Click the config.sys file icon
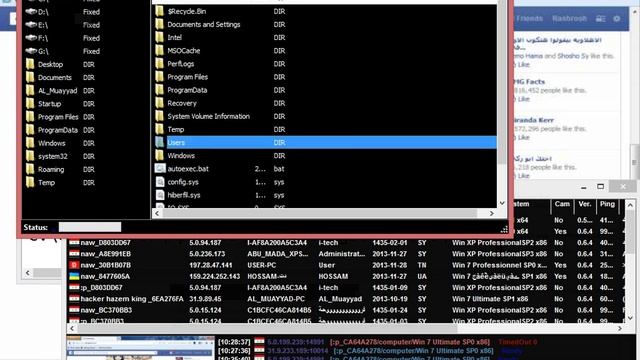This screenshot has width=640, height=360. pyautogui.click(x=160, y=182)
